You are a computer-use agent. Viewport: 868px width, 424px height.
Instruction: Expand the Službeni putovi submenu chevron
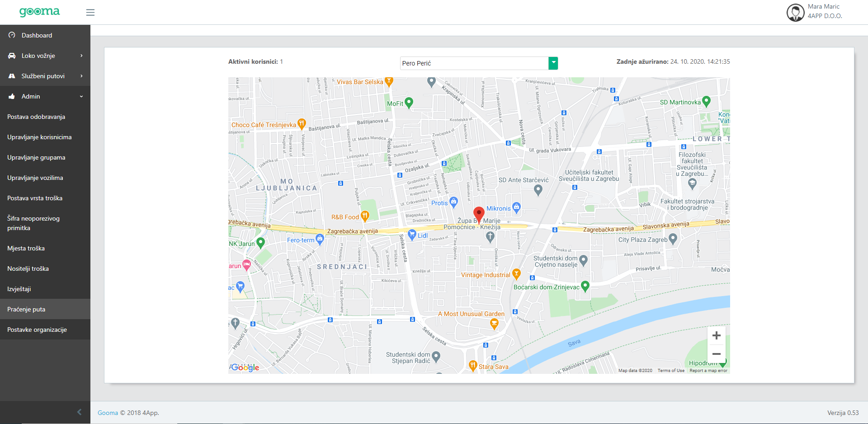point(81,76)
